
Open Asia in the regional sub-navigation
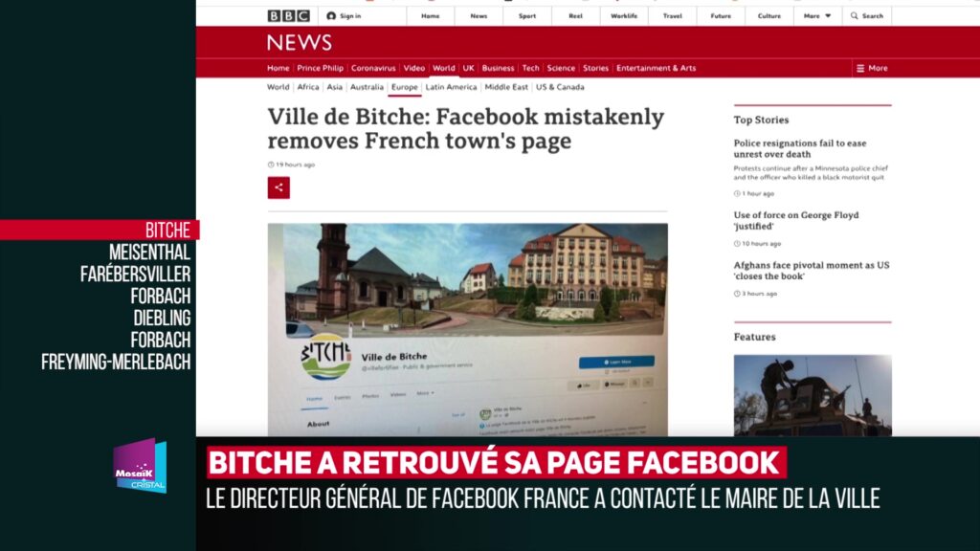[x=334, y=87]
